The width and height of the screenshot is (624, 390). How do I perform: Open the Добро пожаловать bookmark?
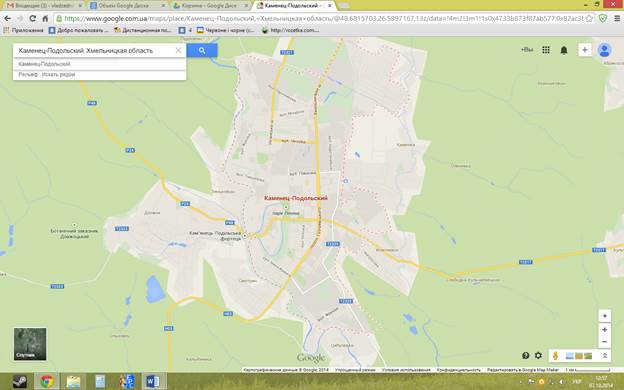point(78,30)
